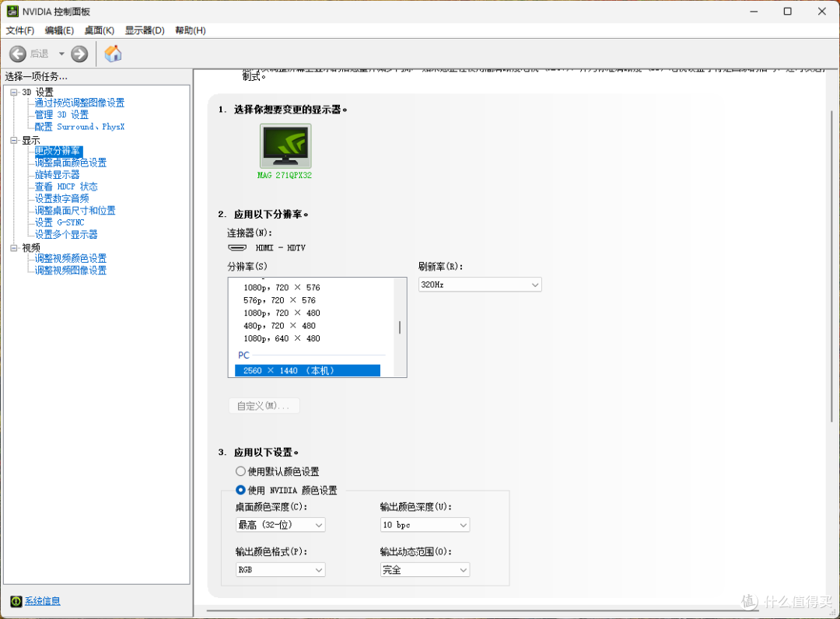
Task: Minimize the NVIDIA control panel window
Action: (754, 11)
